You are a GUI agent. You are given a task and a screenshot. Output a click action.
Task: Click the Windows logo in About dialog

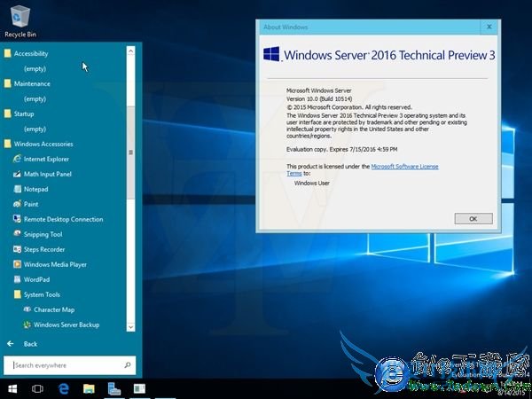tap(271, 54)
